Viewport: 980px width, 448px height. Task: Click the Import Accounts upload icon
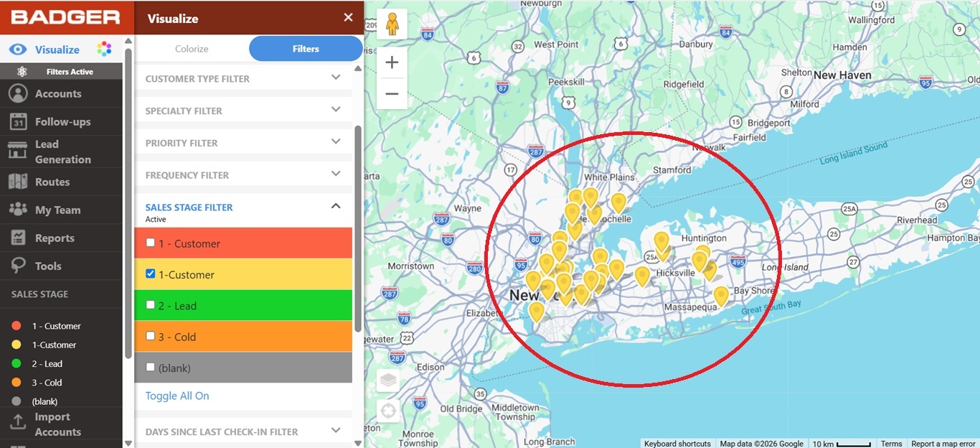tap(18, 422)
